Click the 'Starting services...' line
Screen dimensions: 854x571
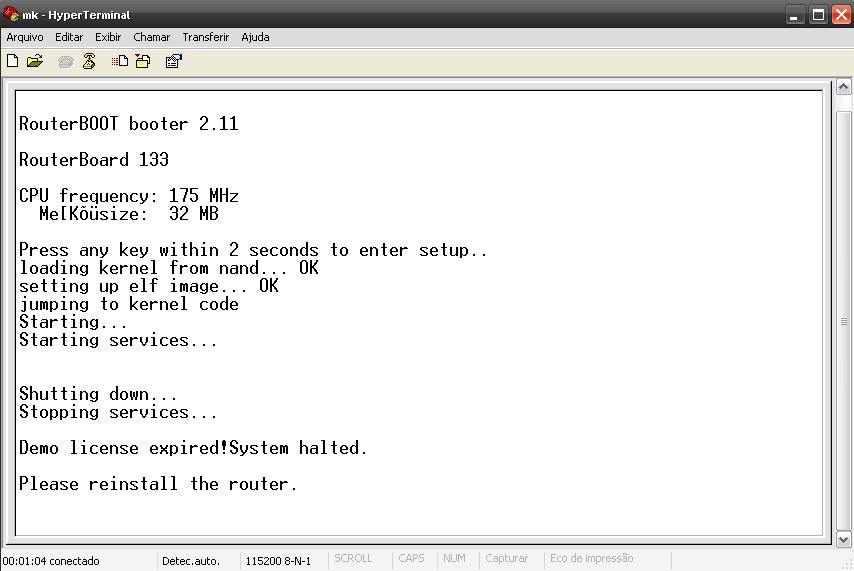[118, 340]
